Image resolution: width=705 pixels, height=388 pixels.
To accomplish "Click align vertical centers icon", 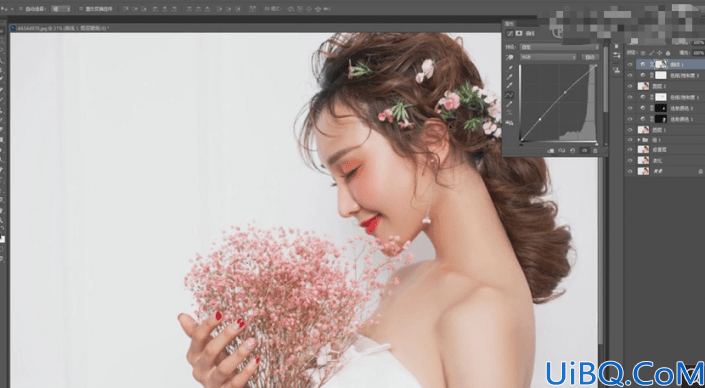I will click(135, 9).
